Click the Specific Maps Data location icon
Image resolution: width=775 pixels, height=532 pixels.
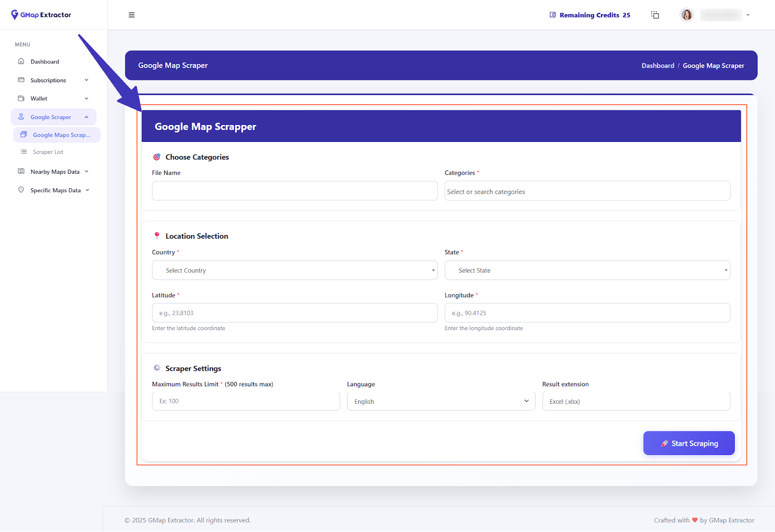tap(21, 190)
